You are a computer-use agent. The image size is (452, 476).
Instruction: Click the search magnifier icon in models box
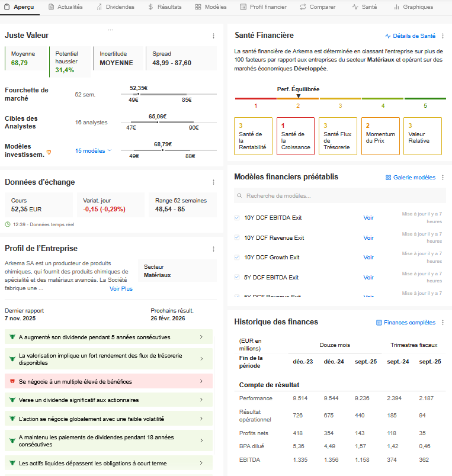pyautogui.click(x=239, y=196)
